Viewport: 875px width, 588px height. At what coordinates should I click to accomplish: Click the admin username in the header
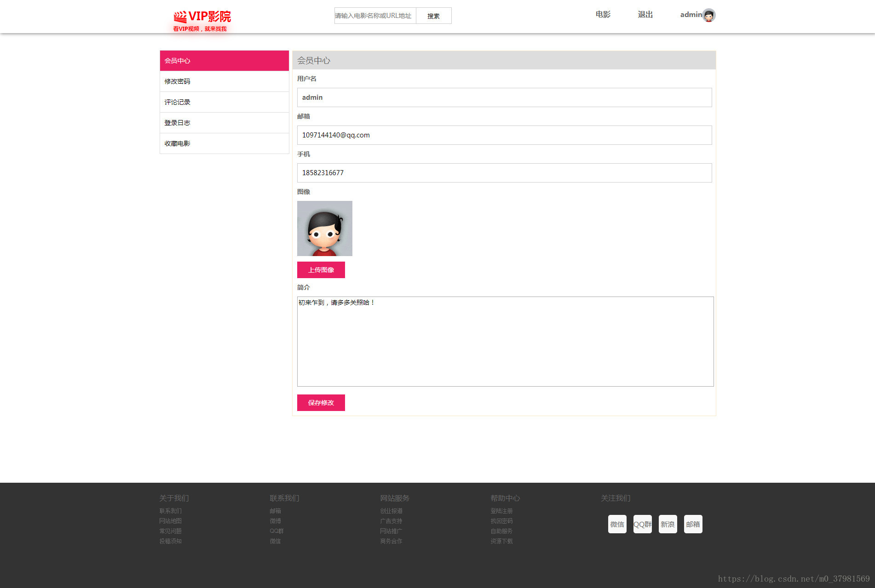point(691,15)
